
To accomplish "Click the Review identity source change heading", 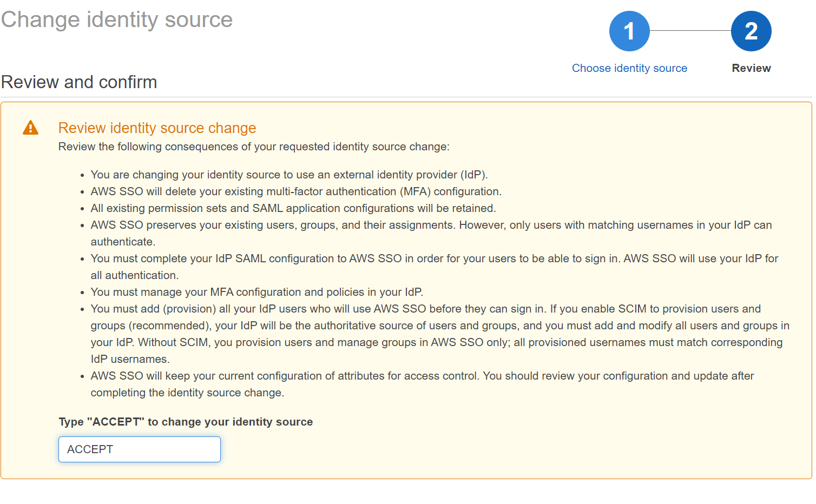I will tap(157, 128).
